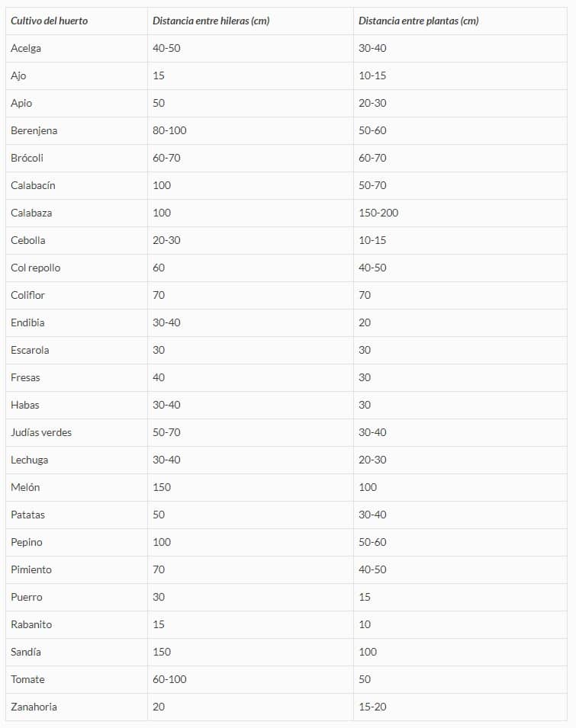Select the 15-20 value for Zanahoria
The height and width of the screenshot is (728, 576).
tap(372, 707)
